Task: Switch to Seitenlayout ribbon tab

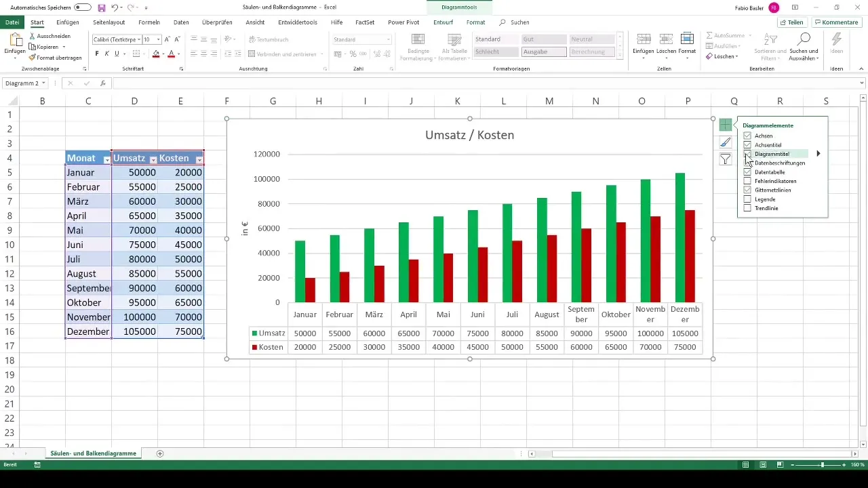Action: click(108, 22)
